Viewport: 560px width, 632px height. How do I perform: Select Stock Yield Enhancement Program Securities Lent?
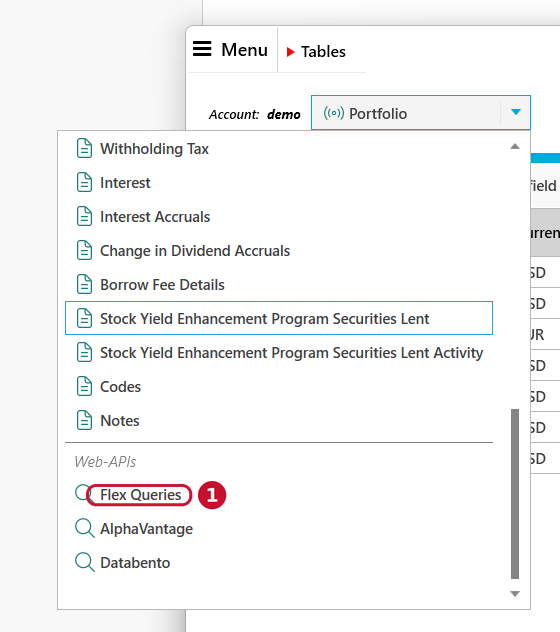pyautogui.click(x=279, y=318)
